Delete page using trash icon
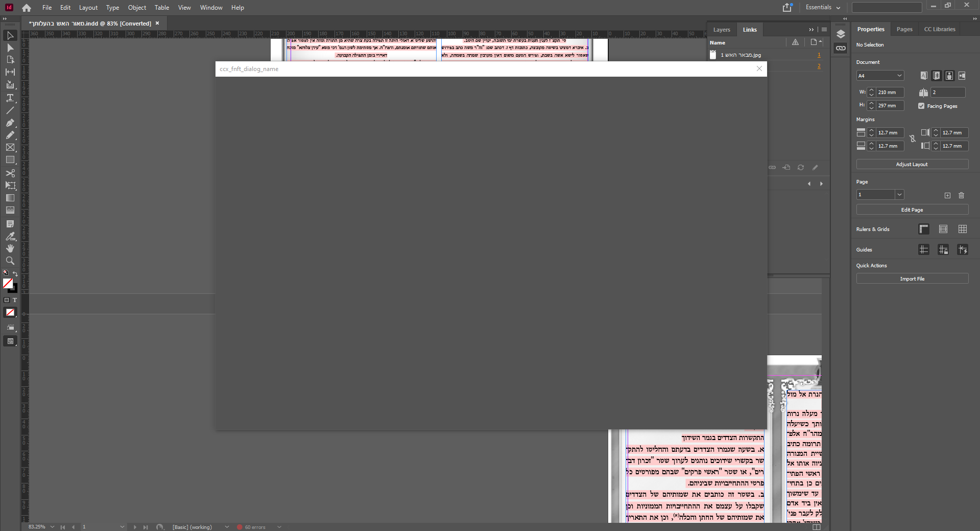This screenshot has height=531, width=980. pos(961,195)
